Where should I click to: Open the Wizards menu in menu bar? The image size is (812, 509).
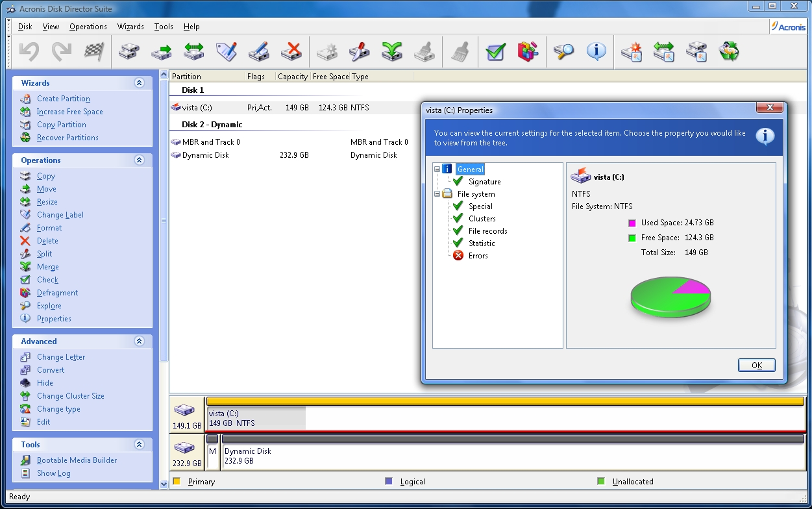pos(130,27)
